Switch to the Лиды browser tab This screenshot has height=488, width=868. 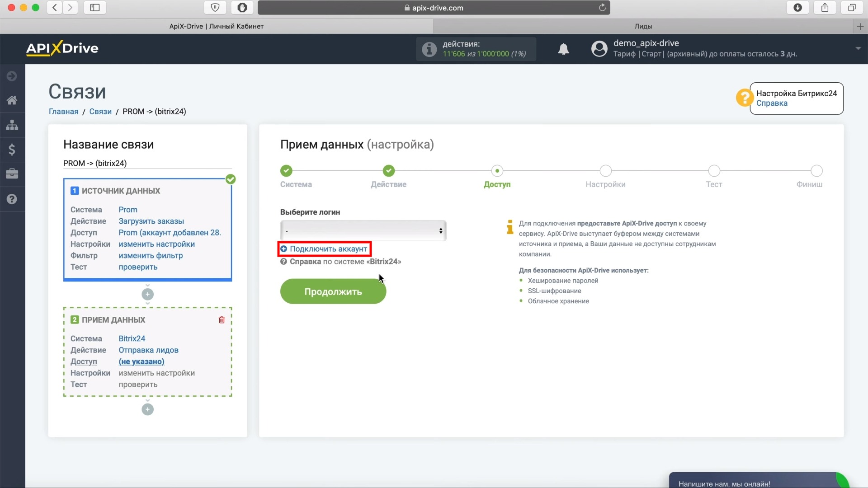pyautogui.click(x=643, y=26)
